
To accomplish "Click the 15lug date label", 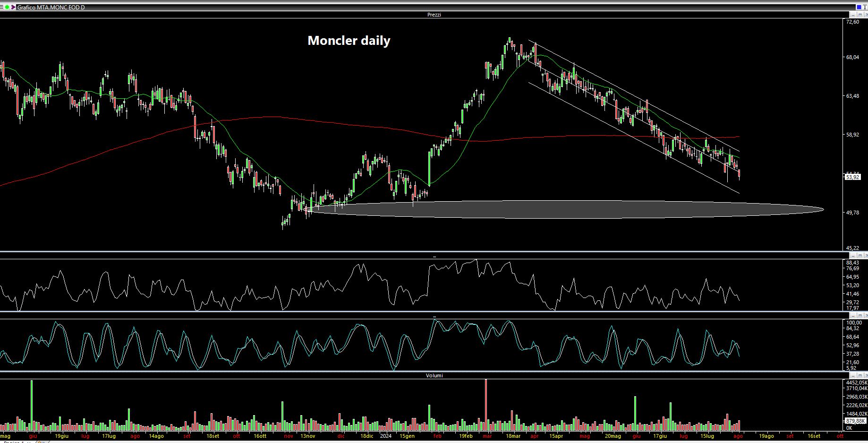I will pyautogui.click(x=707, y=436).
